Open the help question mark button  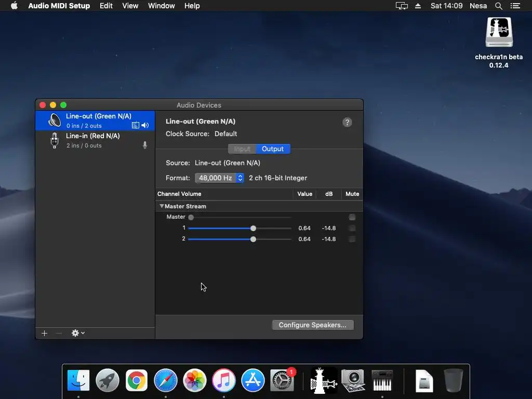pos(347,122)
